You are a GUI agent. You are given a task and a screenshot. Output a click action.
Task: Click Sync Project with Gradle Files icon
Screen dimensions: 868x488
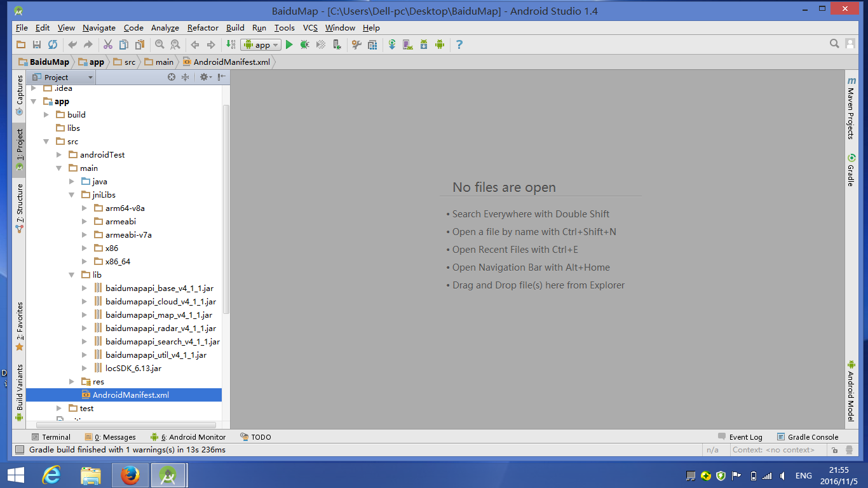pos(392,44)
